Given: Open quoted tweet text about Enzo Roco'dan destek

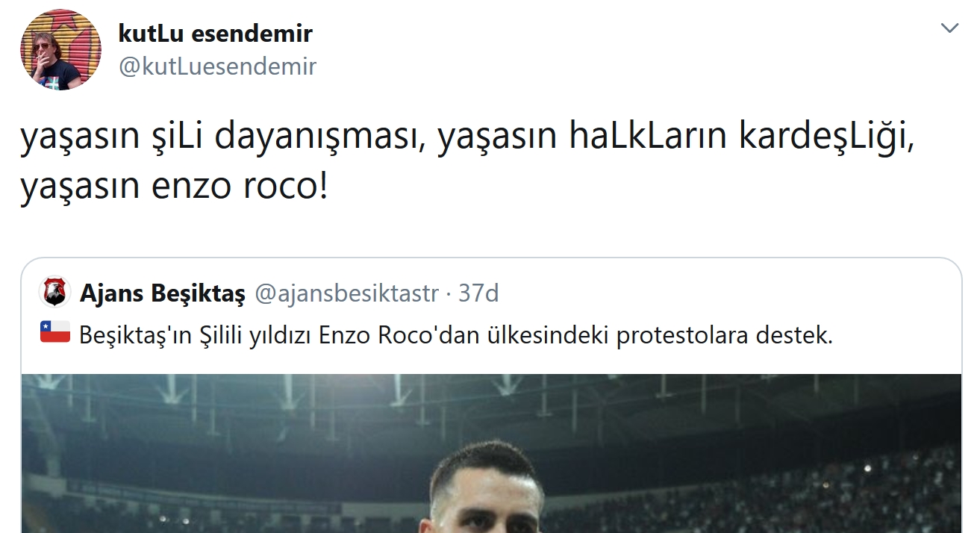Looking at the screenshot, I should point(455,336).
